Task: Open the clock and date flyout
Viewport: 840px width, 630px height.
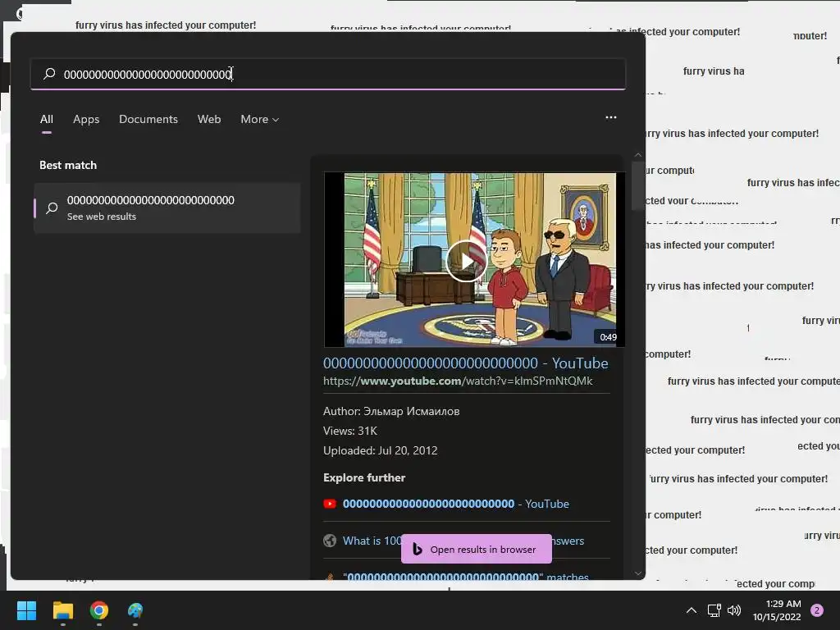Action: pyautogui.click(x=777, y=610)
